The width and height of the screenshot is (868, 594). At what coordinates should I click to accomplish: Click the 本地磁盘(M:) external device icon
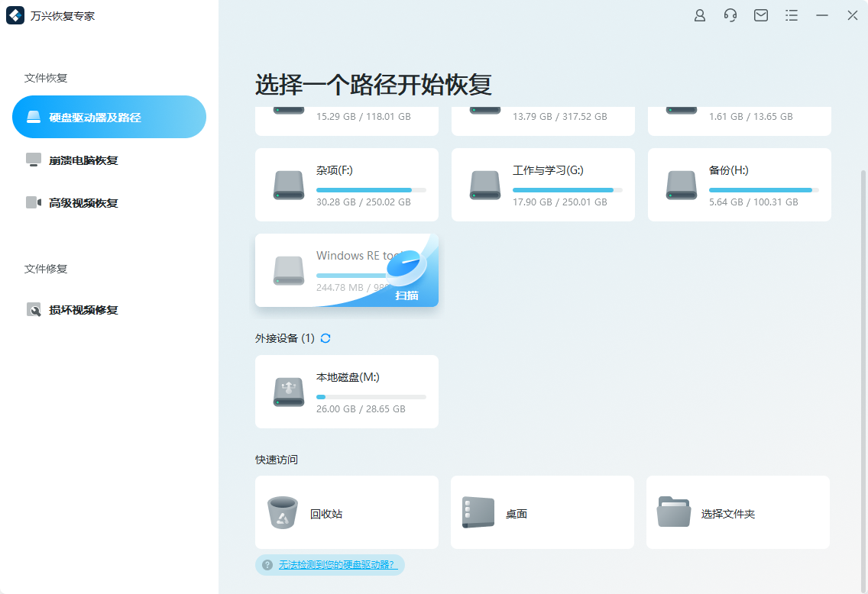coord(288,391)
